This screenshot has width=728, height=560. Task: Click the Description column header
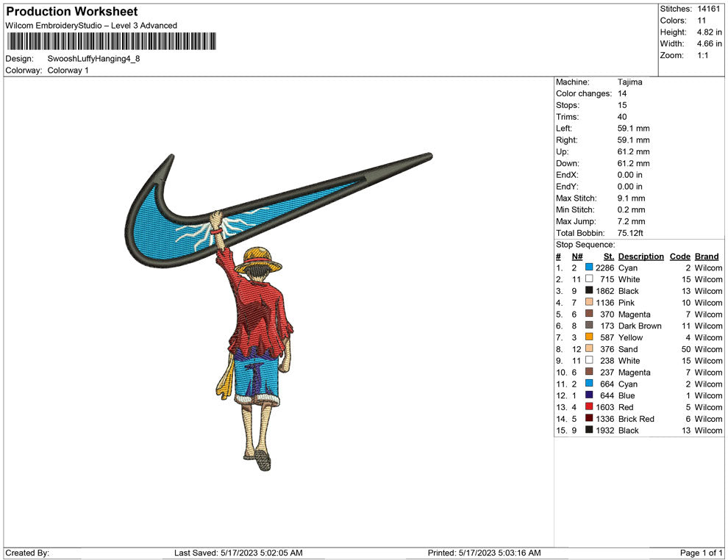(640, 256)
